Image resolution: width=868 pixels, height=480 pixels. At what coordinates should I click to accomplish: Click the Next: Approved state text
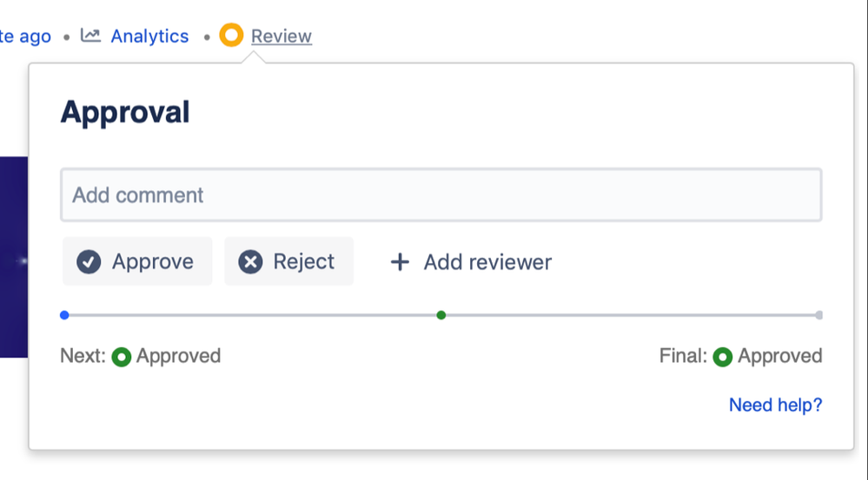click(x=178, y=356)
